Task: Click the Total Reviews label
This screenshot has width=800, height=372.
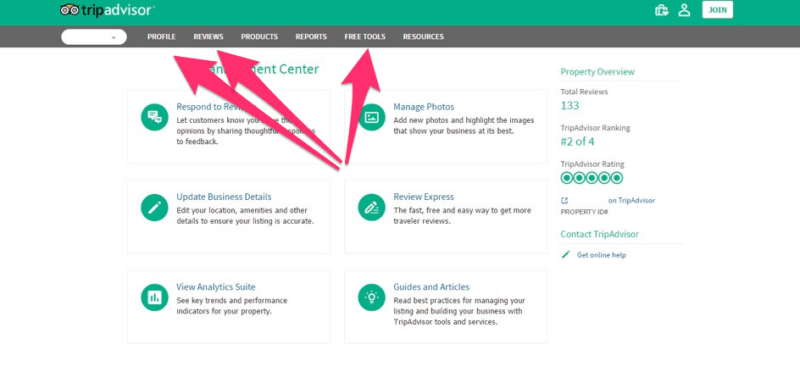Action: (584, 92)
